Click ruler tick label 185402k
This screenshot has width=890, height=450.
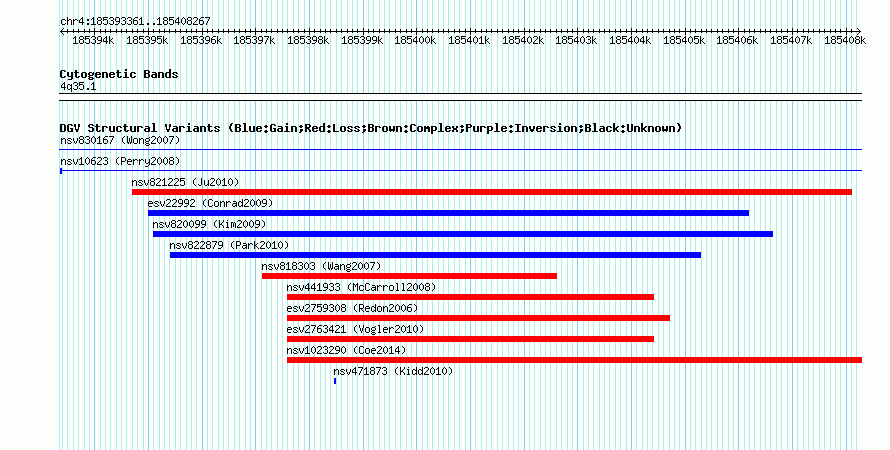[x=523, y=41]
